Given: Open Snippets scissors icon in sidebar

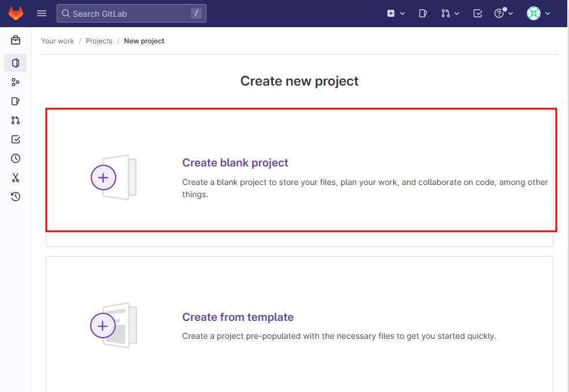Looking at the screenshot, I should pyautogui.click(x=16, y=177).
